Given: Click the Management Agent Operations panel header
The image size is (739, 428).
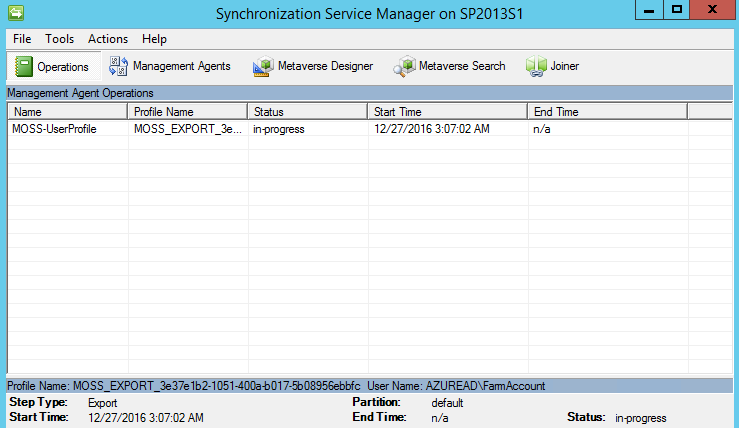Looking at the screenshot, I should (370, 93).
